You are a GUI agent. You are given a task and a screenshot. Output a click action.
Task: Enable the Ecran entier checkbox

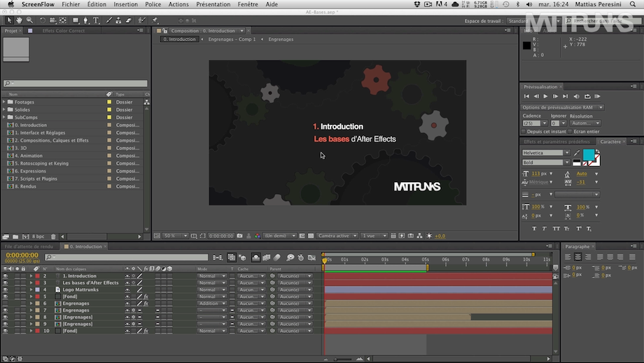pyautogui.click(x=570, y=131)
